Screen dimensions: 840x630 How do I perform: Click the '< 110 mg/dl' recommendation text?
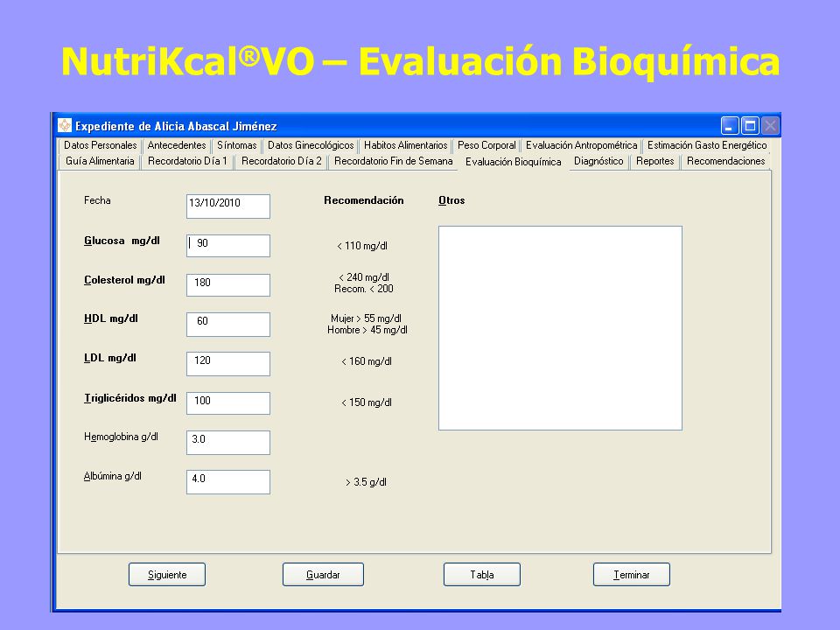(362, 246)
